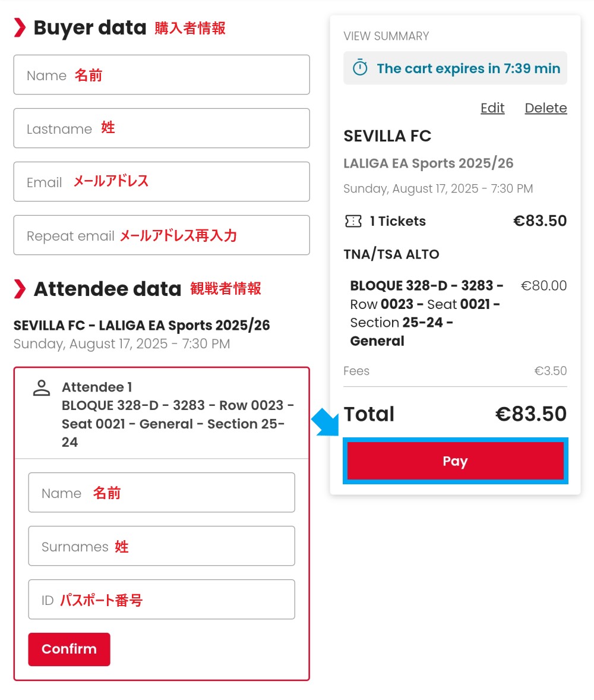Click the cart expires in banner
Viewport: 594px width, 700px height.
455,68
